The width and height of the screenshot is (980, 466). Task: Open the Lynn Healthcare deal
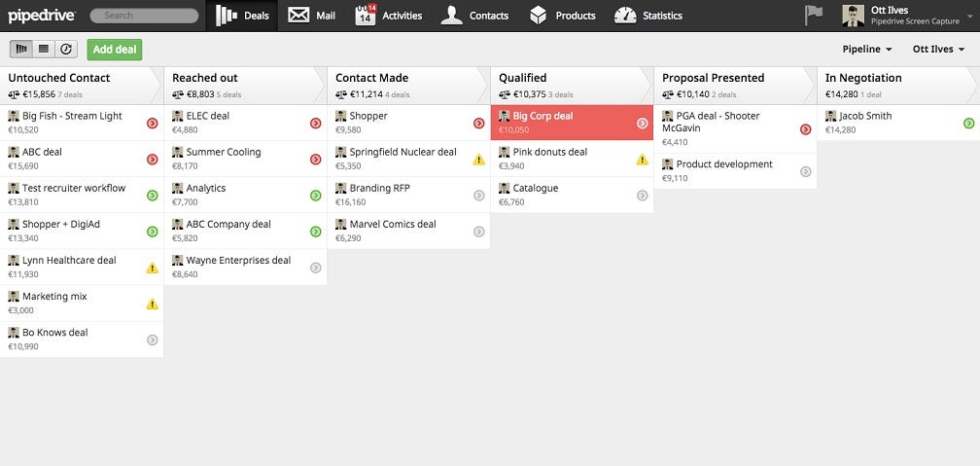(69, 260)
